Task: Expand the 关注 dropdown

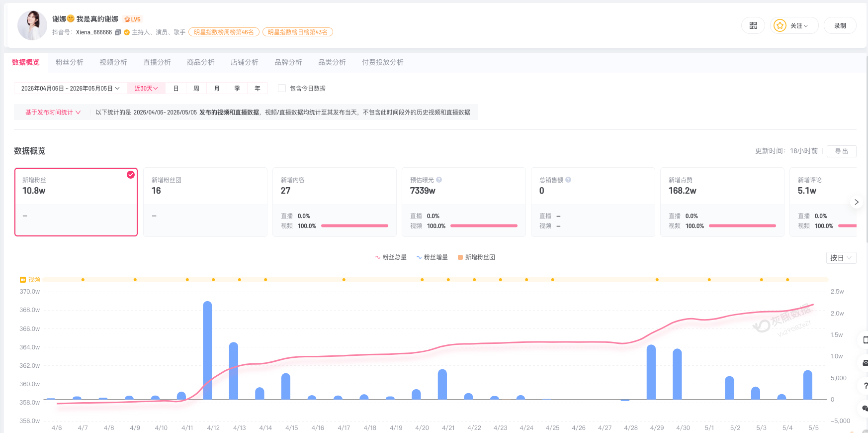Action: [x=794, y=25]
